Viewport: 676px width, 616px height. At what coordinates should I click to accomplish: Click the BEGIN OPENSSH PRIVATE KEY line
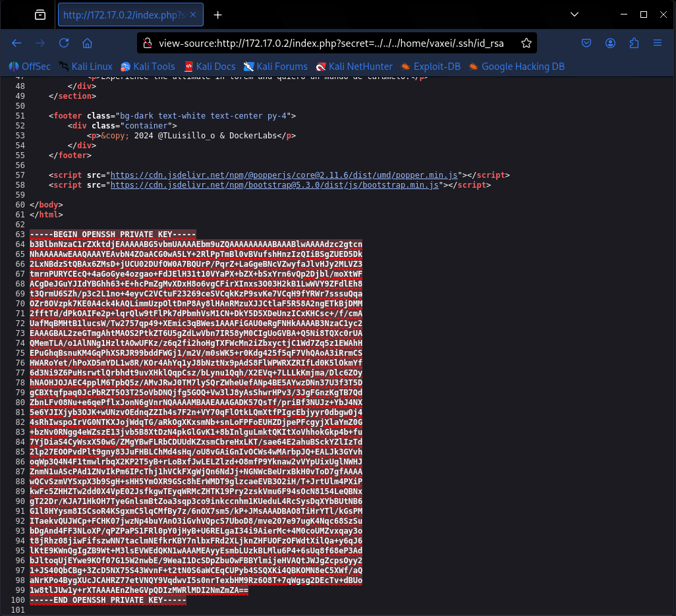coord(113,235)
